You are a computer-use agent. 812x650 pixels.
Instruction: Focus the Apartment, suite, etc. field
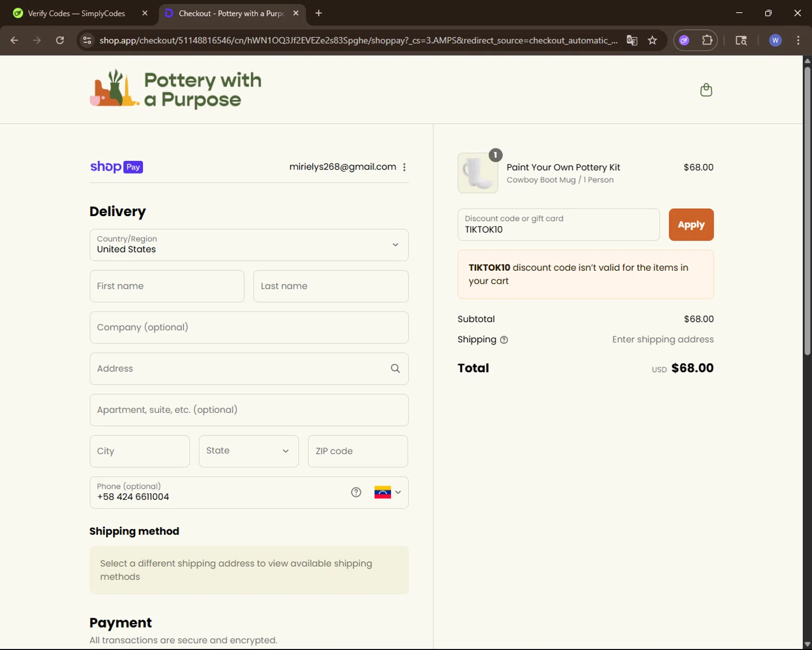(x=249, y=410)
